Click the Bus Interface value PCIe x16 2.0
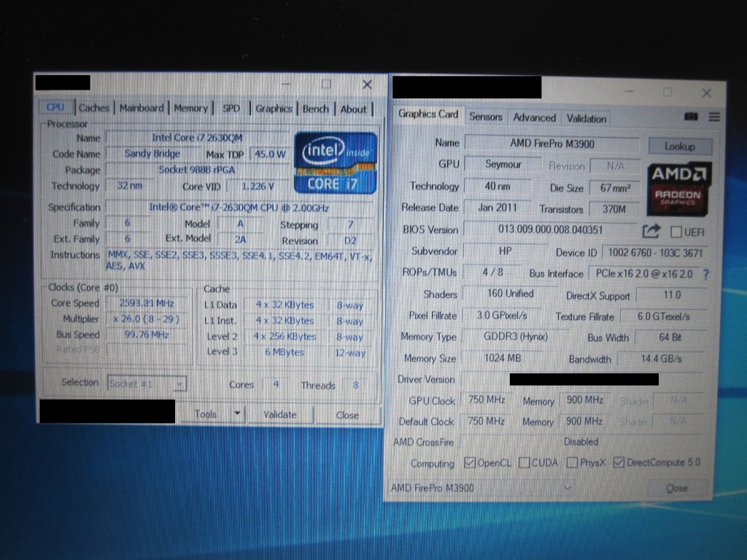Screen dimensions: 747x560 [644, 274]
